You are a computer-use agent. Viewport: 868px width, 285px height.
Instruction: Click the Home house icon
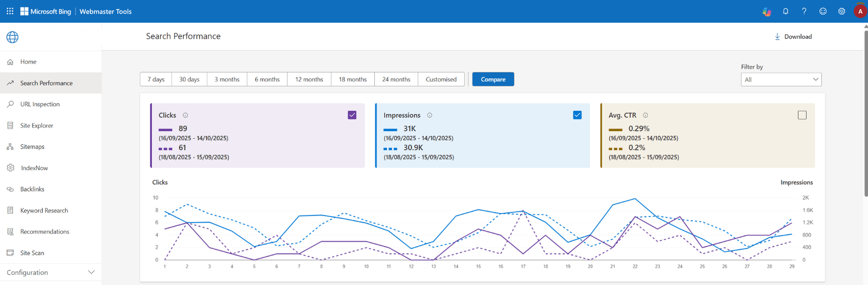point(10,62)
